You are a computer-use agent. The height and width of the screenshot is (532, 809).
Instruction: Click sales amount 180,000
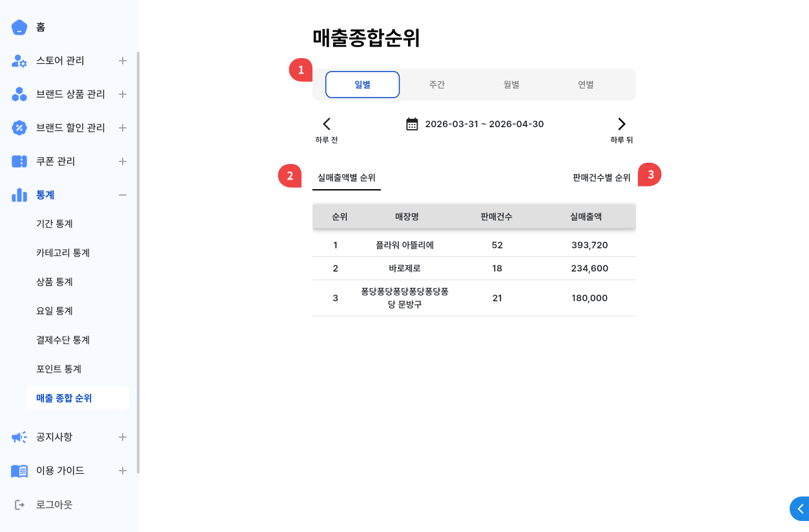589,298
